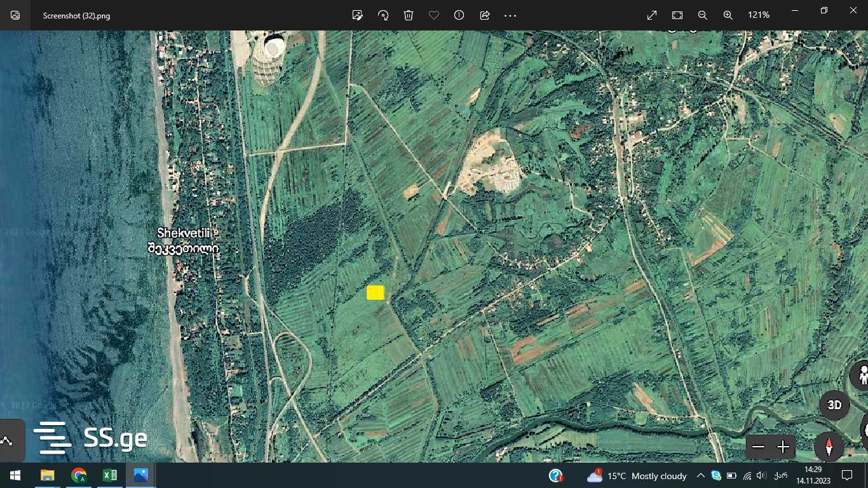The height and width of the screenshot is (488, 868).
Task: Open the Get Help question mark tray icon
Action: coord(556,475)
